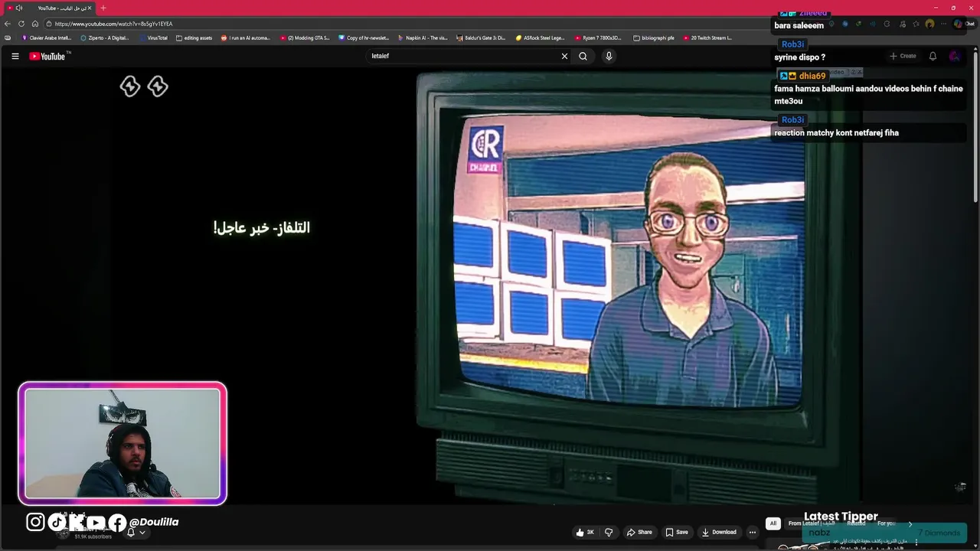The height and width of the screenshot is (551, 980).
Task: Open browser home page icon
Action: (34, 24)
